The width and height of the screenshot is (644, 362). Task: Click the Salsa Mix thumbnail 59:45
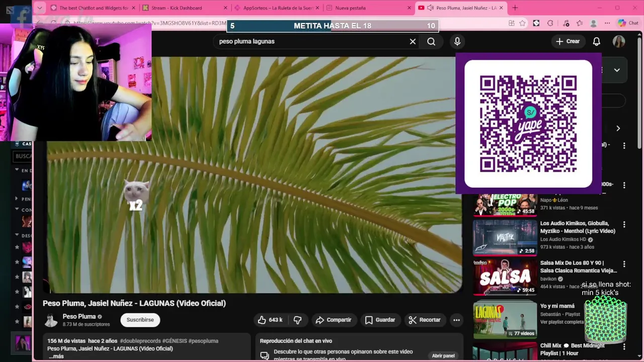click(505, 277)
